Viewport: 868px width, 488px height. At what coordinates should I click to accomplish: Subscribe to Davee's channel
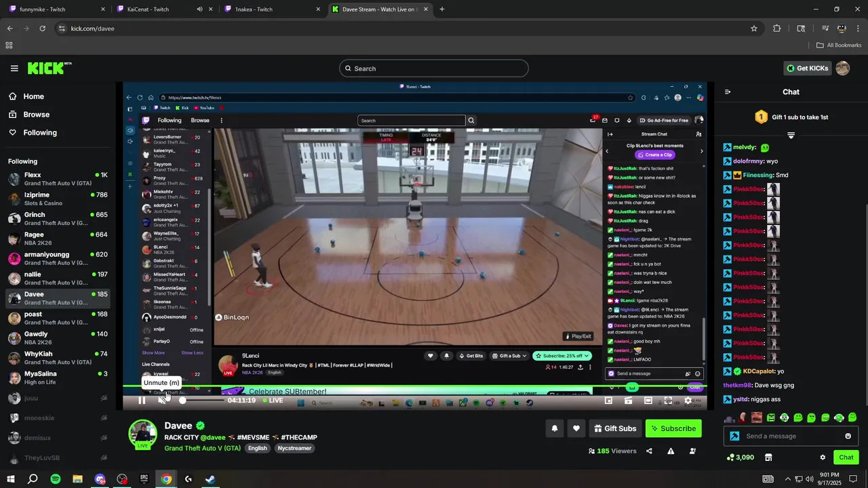tap(673, 428)
